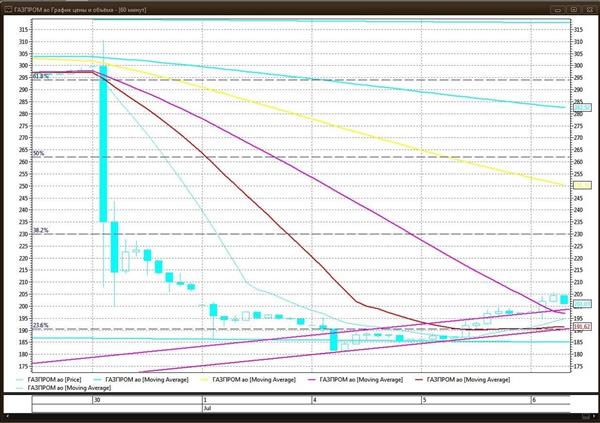The height and width of the screenshot is (423, 600).
Task: Click the 61.8% Fibonacci level label
Action: click(x=41, y=77)
